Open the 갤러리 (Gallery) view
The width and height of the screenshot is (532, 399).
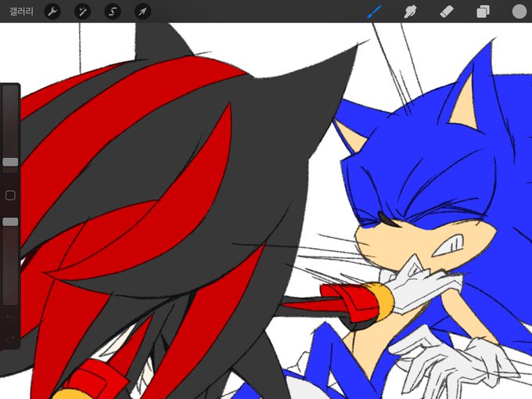(x=21, y=12)
